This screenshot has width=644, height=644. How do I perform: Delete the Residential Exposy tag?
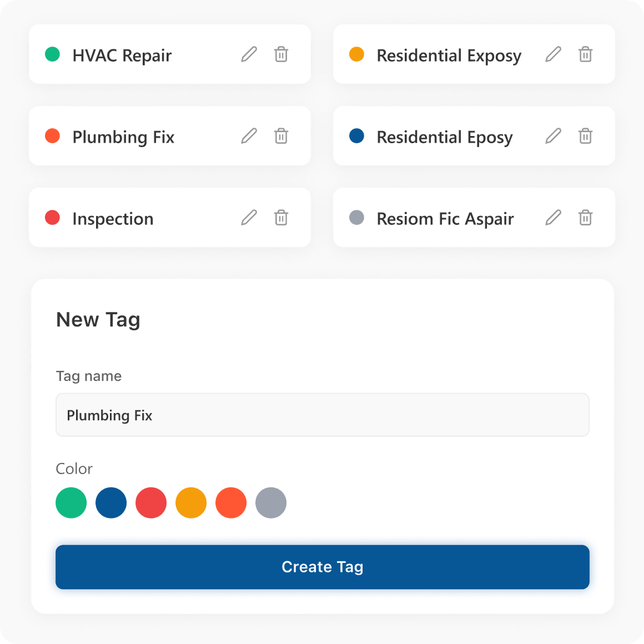click(586, 54)
